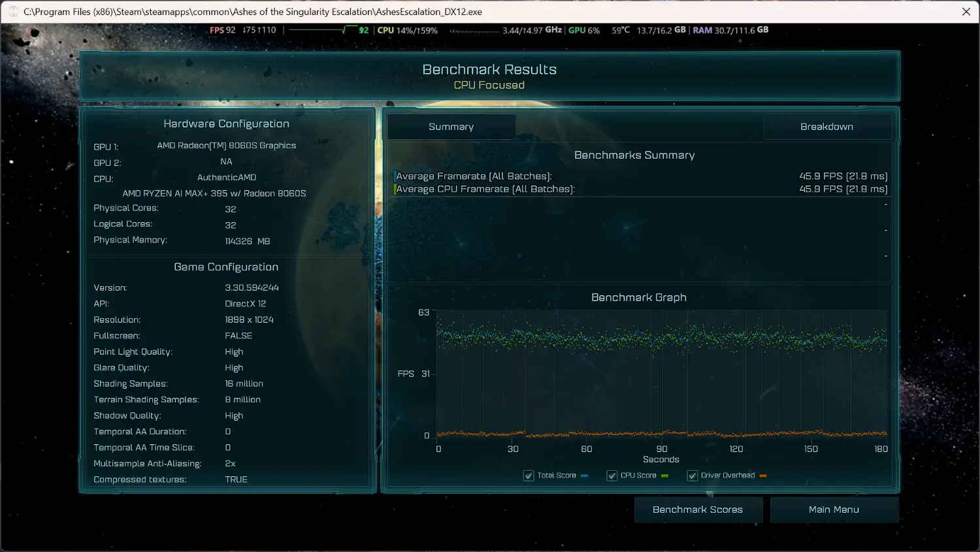The image size is (980, 552).
Task: Click the Game Configuration heading
Action: click(x=226, y=267)
